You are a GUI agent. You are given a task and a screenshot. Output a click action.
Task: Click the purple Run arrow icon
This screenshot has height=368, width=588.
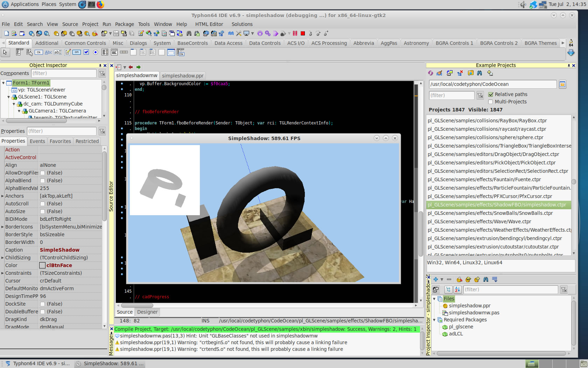pos(276,33)
